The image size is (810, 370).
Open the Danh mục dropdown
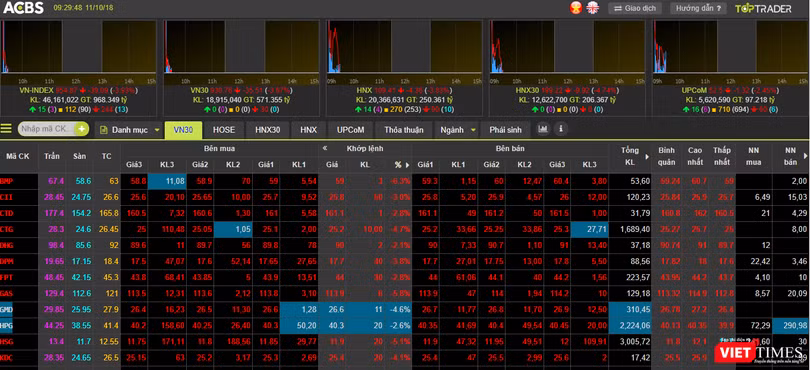(130, 130)
